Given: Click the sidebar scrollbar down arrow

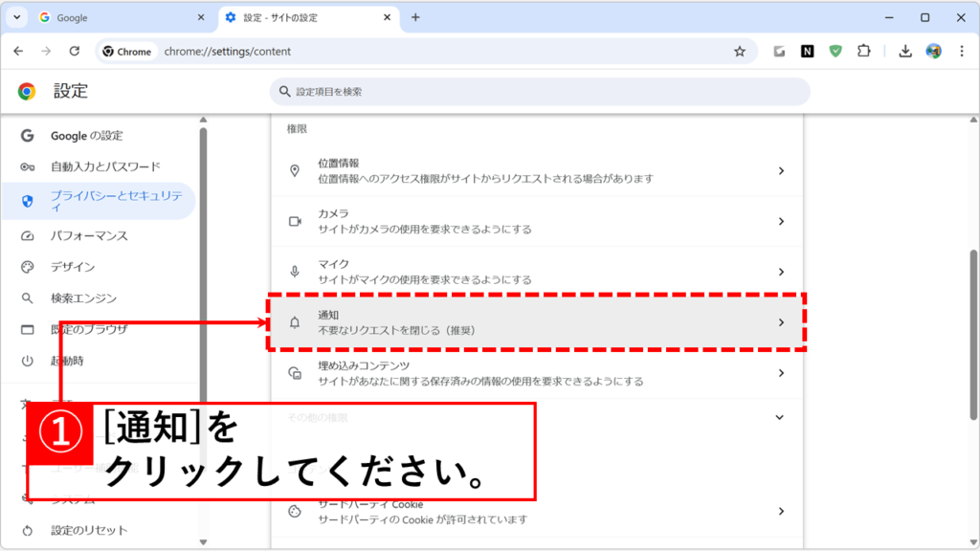Looking at the screenshot, I should 203,542.
